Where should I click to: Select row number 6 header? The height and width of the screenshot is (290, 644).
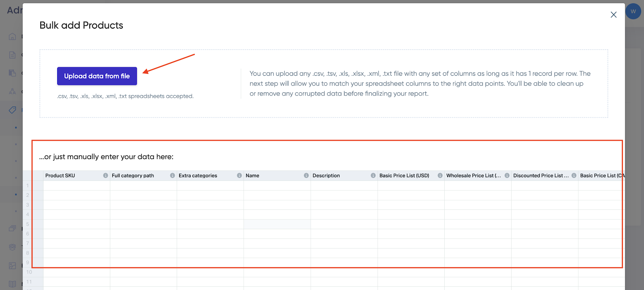click(x=33, y=234)
